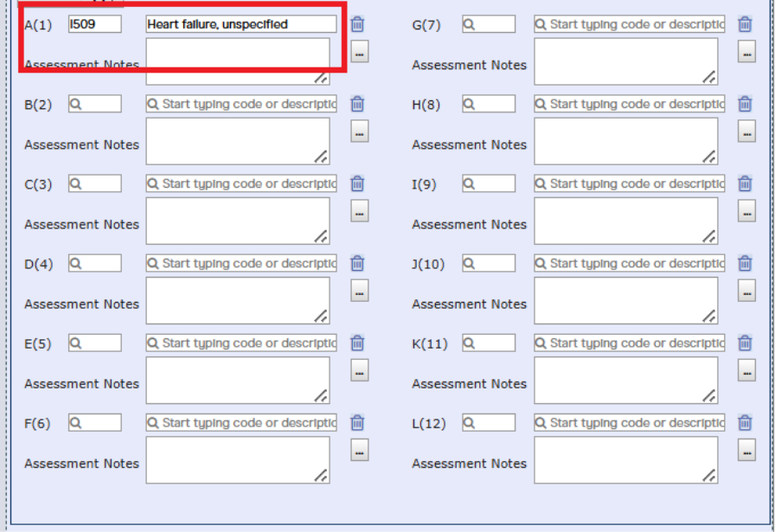Click the B(2) Assessment Notes text area

click(x=238, y=141)
